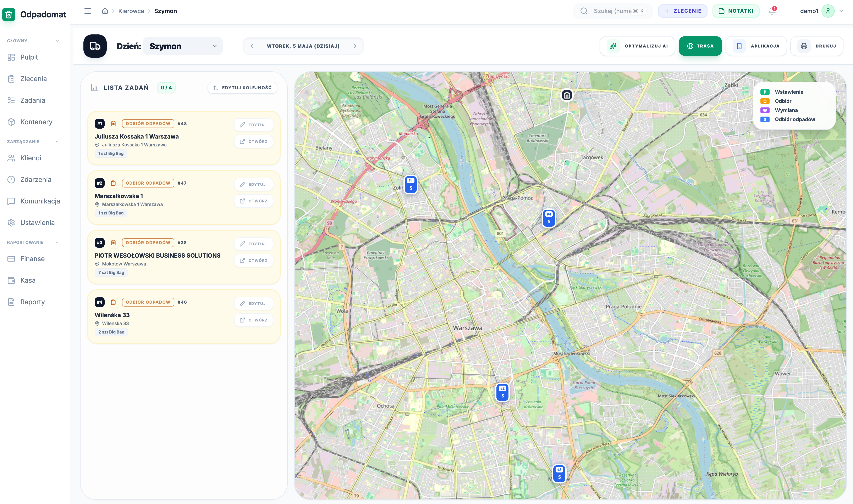
Task: Edit the Juliusza Kossaka 1 task
Action: [254, 125]
